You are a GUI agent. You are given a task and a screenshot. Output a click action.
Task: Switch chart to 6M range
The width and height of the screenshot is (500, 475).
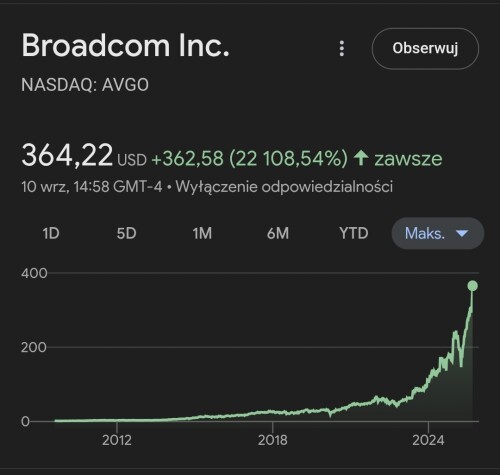[278, 233]
